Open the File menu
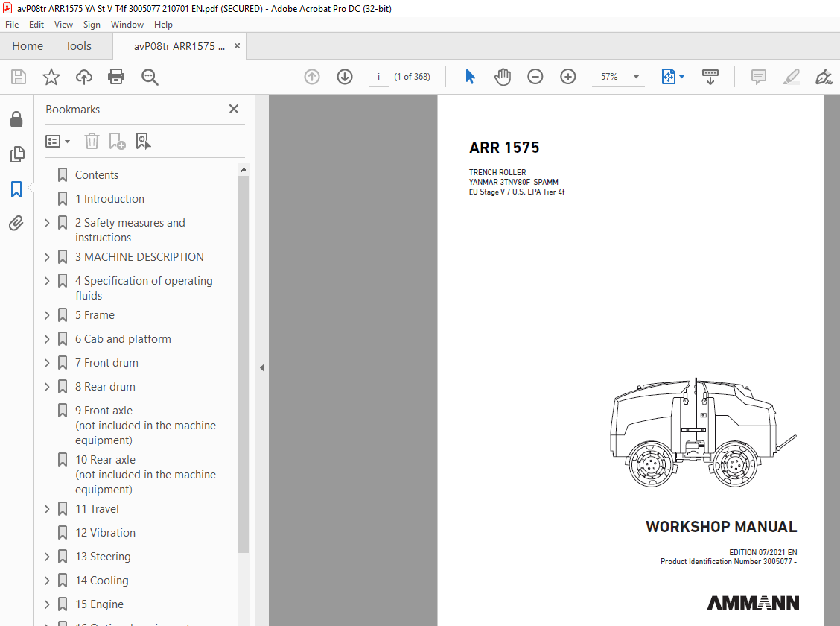The width and height of the screenshot is (840, 626). click(12, 24)
